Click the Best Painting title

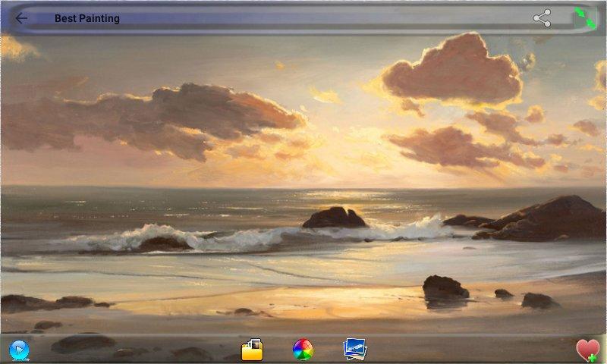point(87,18)
